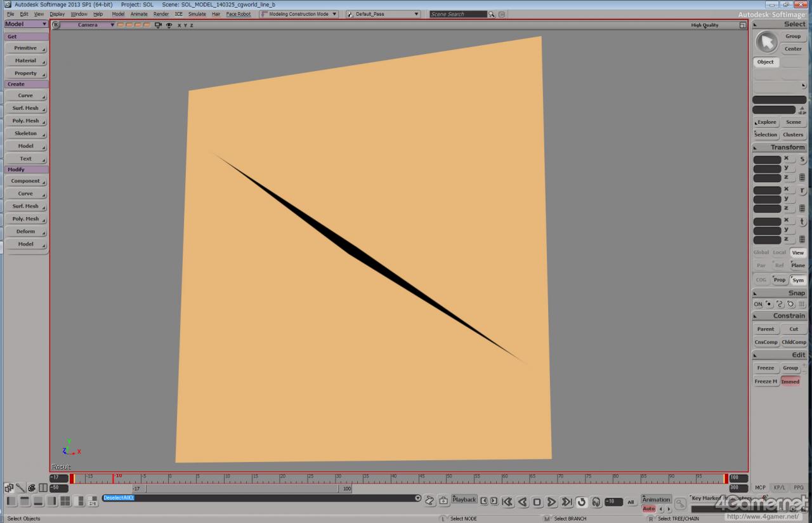Screen dimensions: 812x523
Task: Activate the Translate (t) transform icon
Action: (x=802, y=222)
